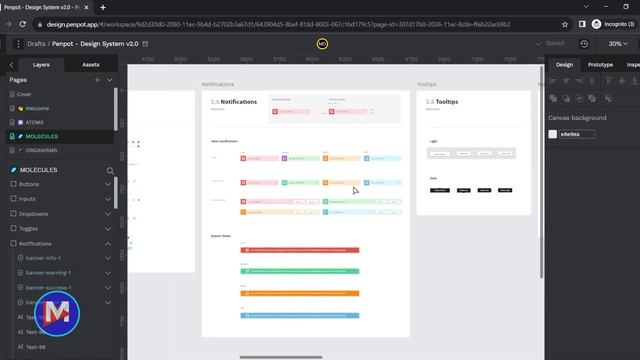Expand the banner-info-1 component
The width and height of the screenshot is (640, 360).
pos(108,258)
